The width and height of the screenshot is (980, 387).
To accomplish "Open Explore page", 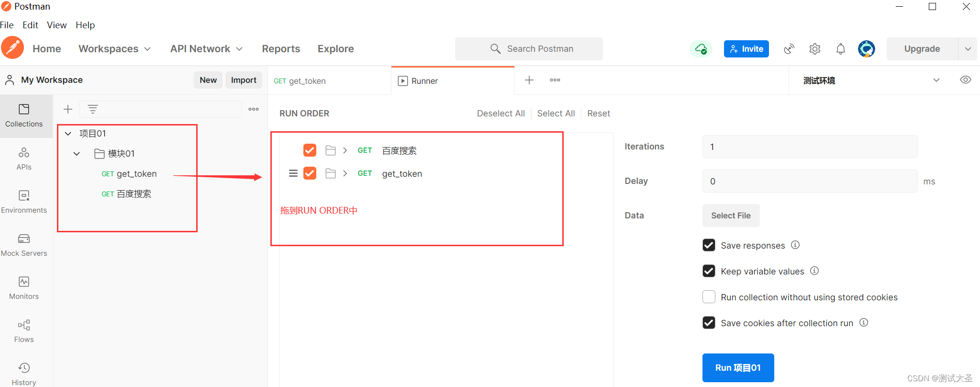I will 336,49.
